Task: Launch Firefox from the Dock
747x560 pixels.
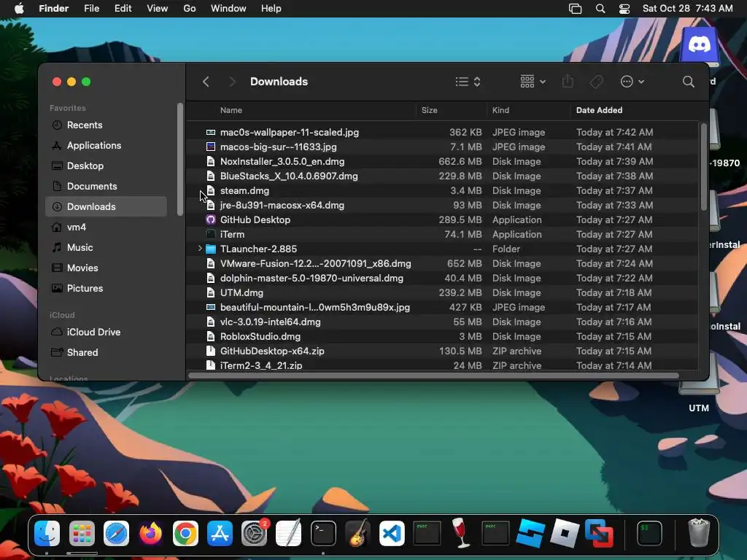Action: pyautogui.click(x=150, y=533)
